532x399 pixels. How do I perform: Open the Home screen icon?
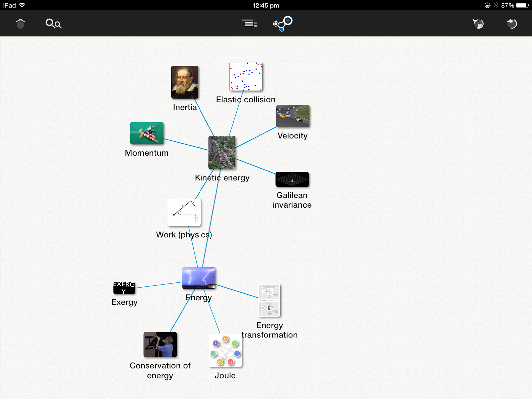[x=20, y=23]
